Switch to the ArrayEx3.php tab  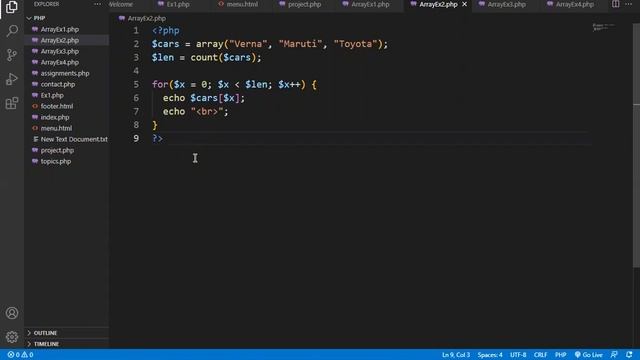pos(506,4)
